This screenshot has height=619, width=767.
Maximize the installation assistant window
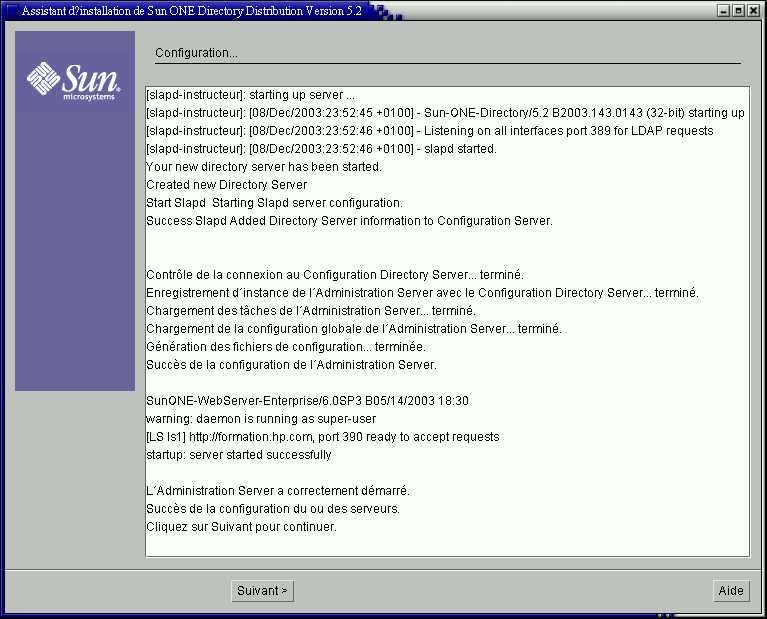coord(738,10)
